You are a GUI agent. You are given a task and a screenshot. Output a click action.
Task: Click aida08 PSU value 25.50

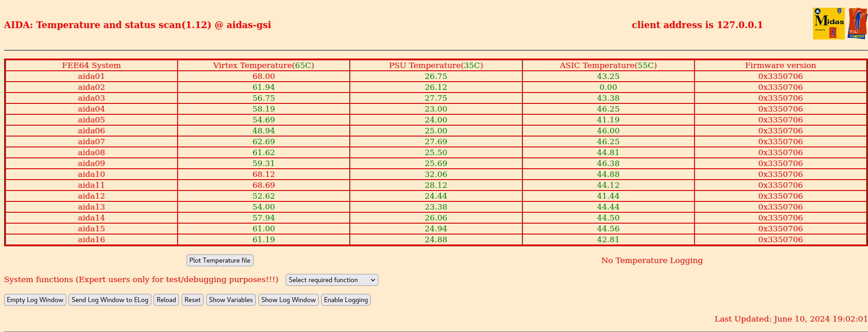pyautogui.click(x=436, y=152)
